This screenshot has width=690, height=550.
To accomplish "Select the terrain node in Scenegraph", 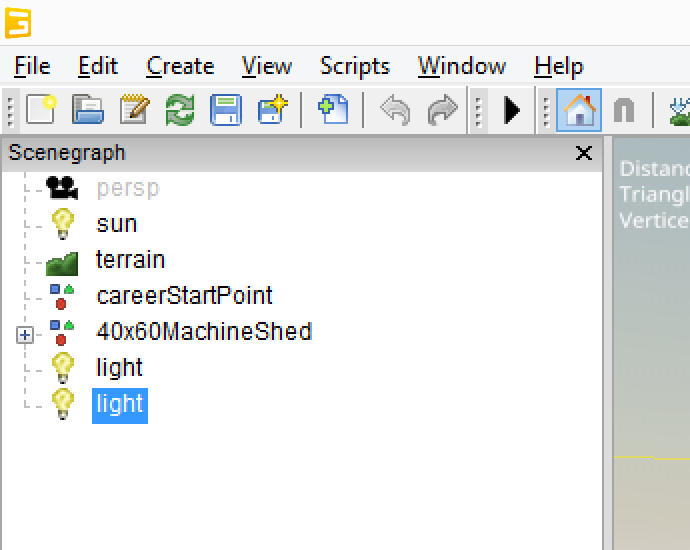I will point(130,260).
